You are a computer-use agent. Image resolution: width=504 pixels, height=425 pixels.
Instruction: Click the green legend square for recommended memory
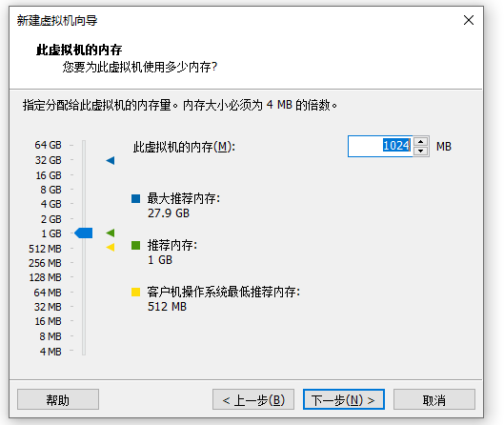[135, 245]
